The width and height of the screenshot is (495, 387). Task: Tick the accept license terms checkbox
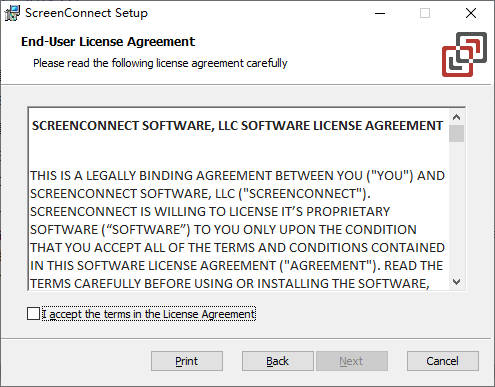(33, 314)
